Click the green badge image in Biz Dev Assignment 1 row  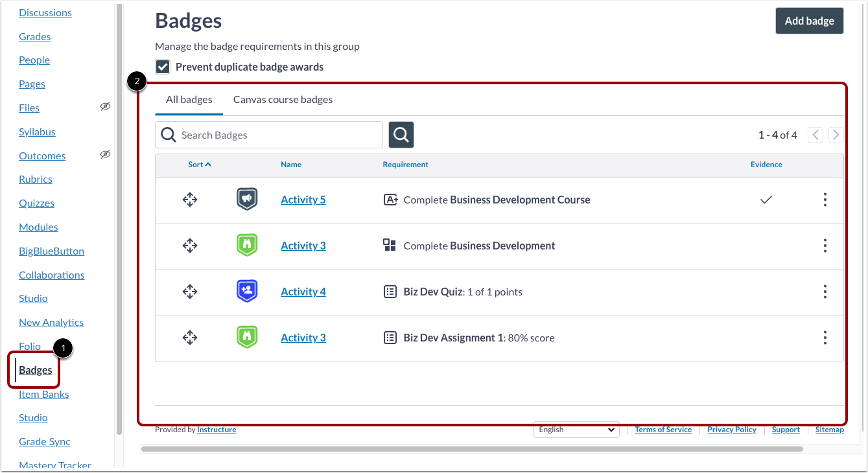click(247, 338)
